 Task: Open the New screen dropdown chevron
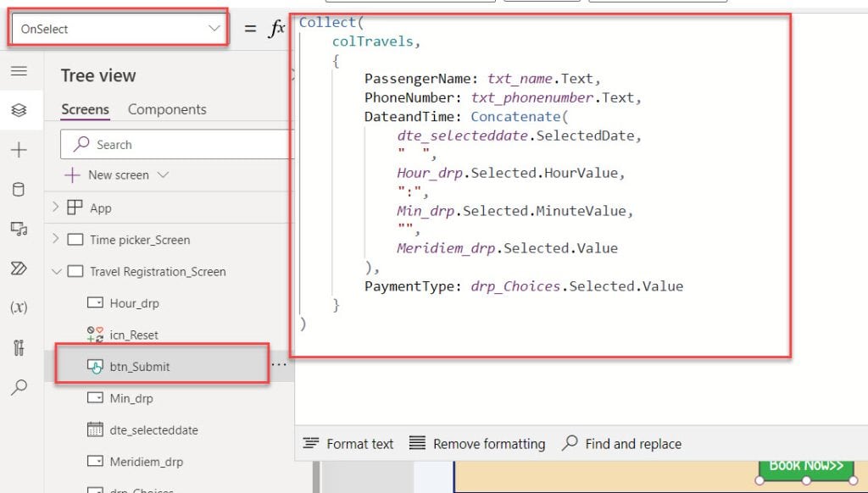click(x=163, y=174)
